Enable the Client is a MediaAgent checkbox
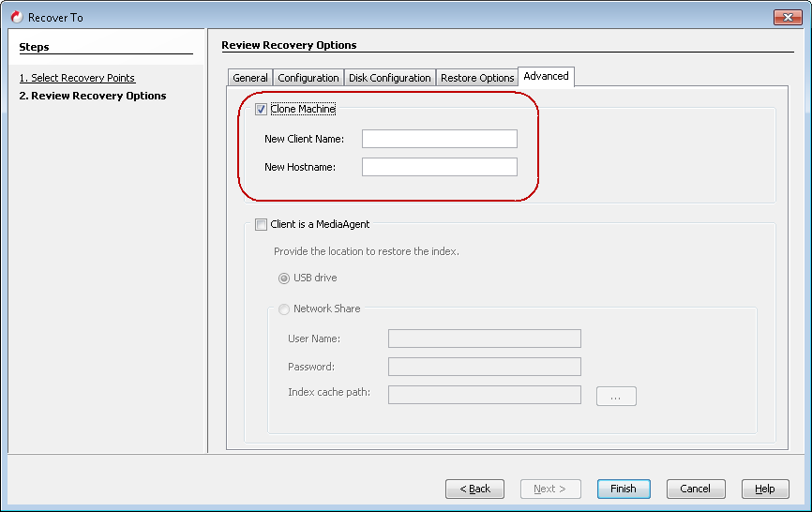Image resolution: width=812 pixels, height=512 pixels. click(261, 224)
